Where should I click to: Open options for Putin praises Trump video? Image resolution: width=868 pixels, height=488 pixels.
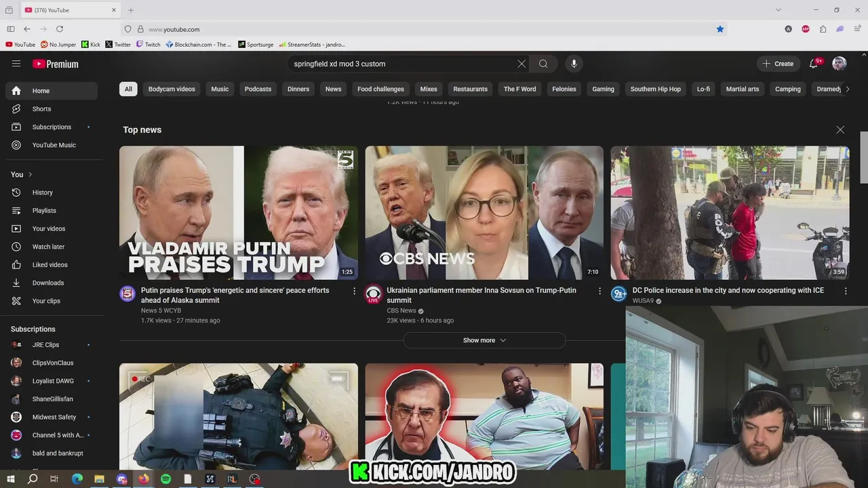[x=354, y=291]
